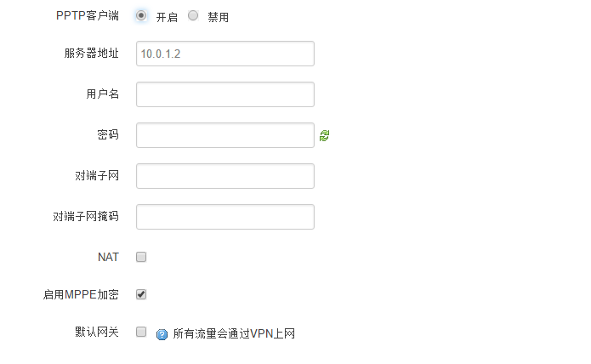Tick the 默认网关 checkbox

tap(141, 333)
